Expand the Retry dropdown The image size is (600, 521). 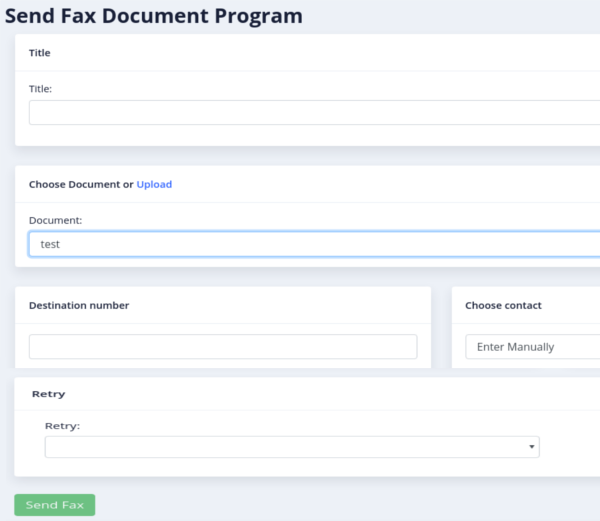click(x=292, y=447)
